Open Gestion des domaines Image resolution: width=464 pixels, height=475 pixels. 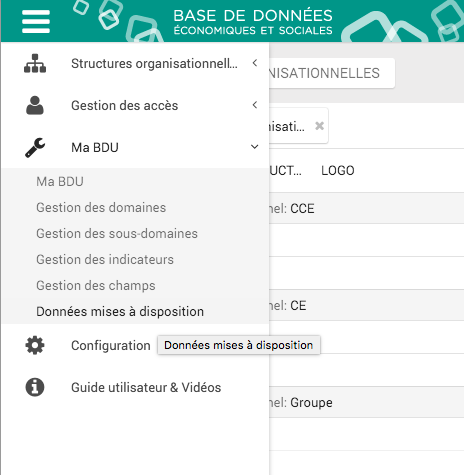pyautogui.click(x=101, y=208)
